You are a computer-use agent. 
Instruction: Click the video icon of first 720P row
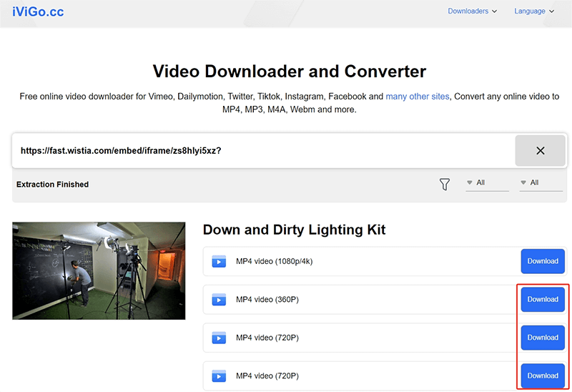[x=219, y=338]
